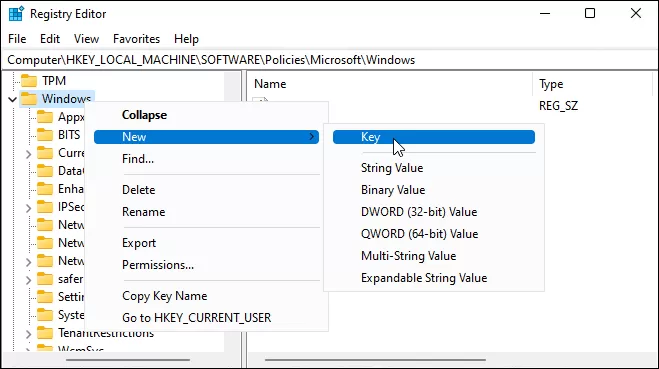The width and height of the screenshot is (659, 369).
Task: Open the Favorites menu
Action: pyautogui.click(x=137, y=39)
